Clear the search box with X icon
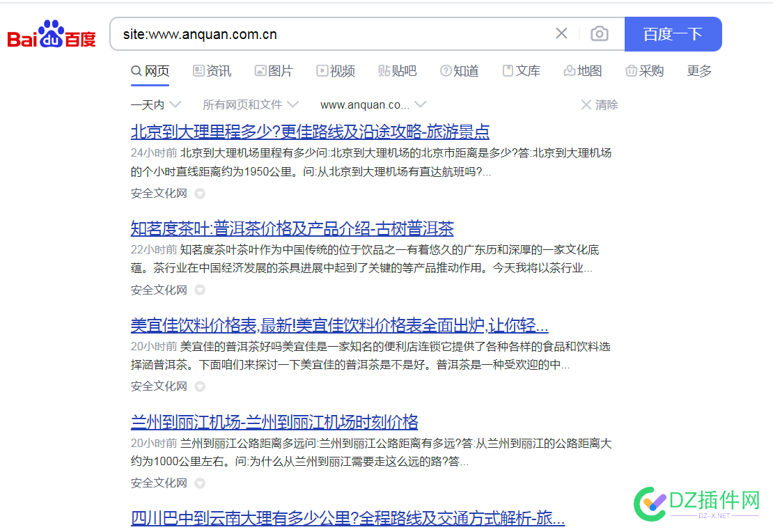The width and height of the screenshot is (773, 532). click(561, 33)
